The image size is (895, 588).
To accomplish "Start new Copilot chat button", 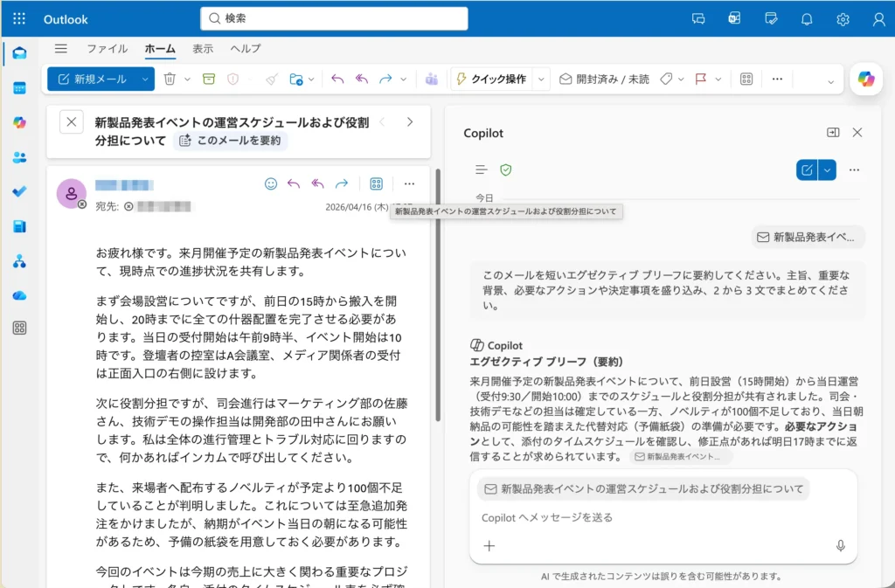I will (x=807, y=169).
